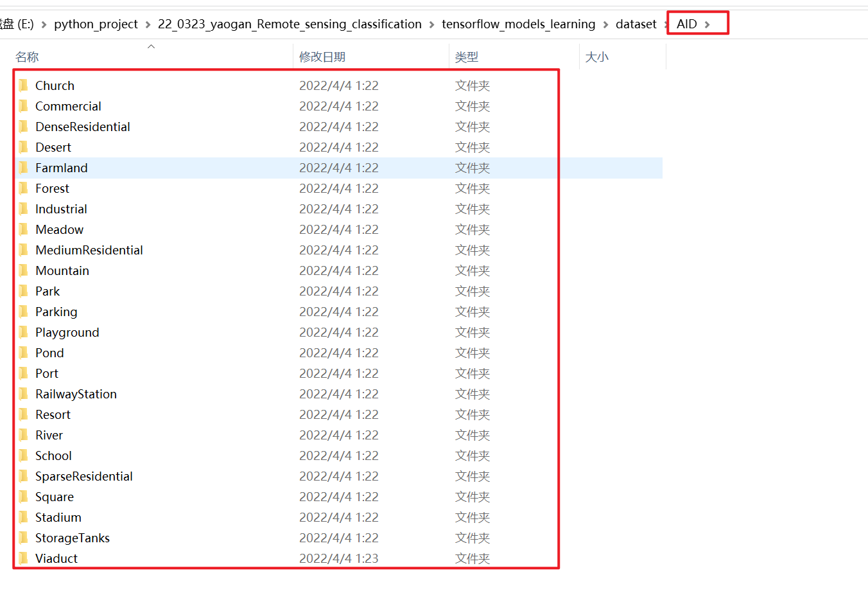Select the Farmland folder icon
This screenshot has width=868, height=602.
tap(23, 168)
